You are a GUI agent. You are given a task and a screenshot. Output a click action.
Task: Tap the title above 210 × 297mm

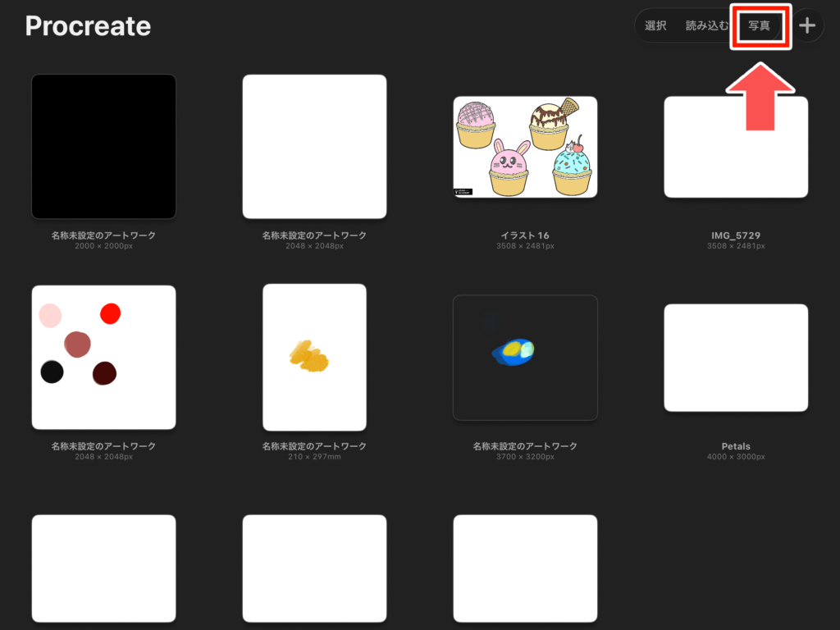314,446
